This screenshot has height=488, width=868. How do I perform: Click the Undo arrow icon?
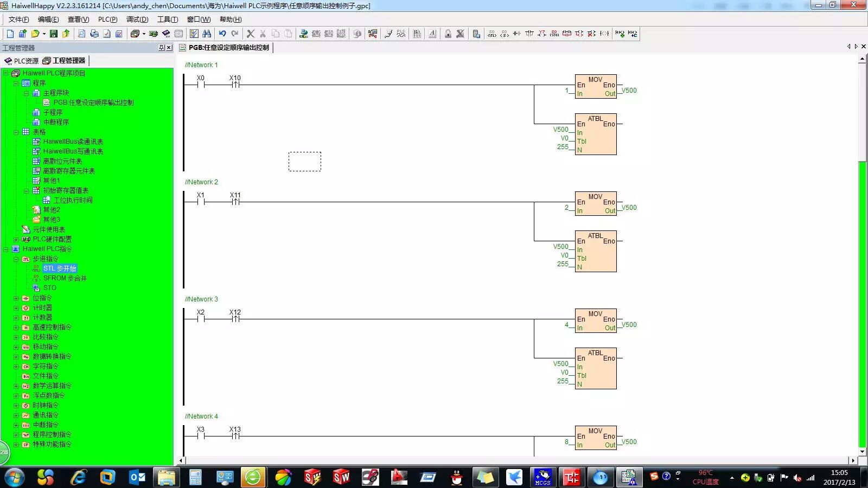pos(222,34)
